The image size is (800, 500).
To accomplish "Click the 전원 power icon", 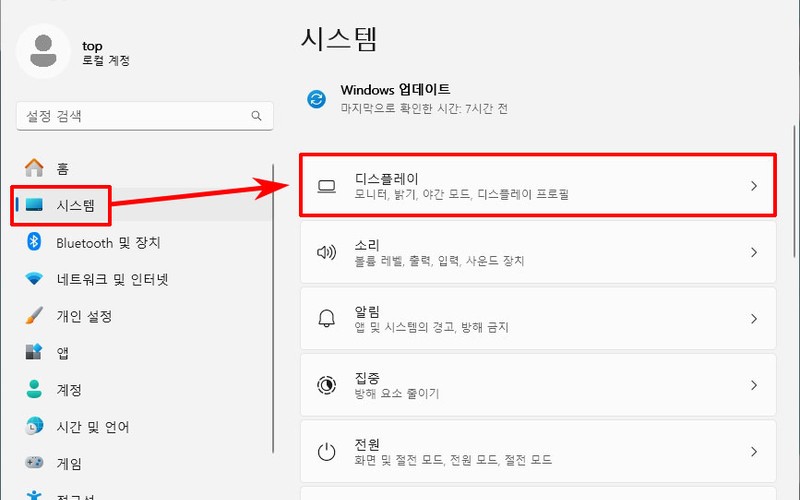I will pos(327,452).
